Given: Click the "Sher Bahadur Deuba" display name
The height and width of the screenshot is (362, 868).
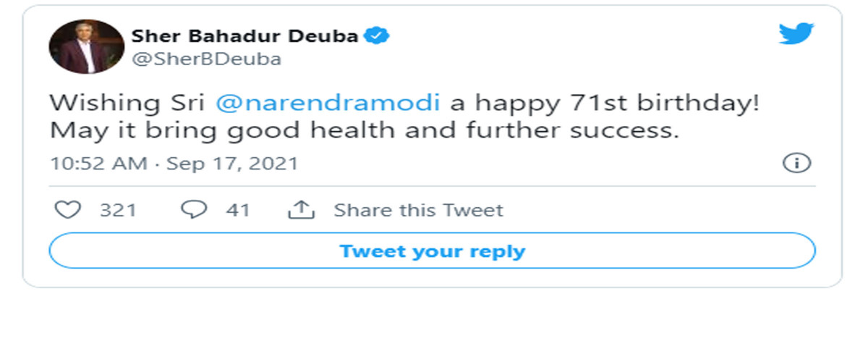Looking at the screenshot, I should coord(244,36).
